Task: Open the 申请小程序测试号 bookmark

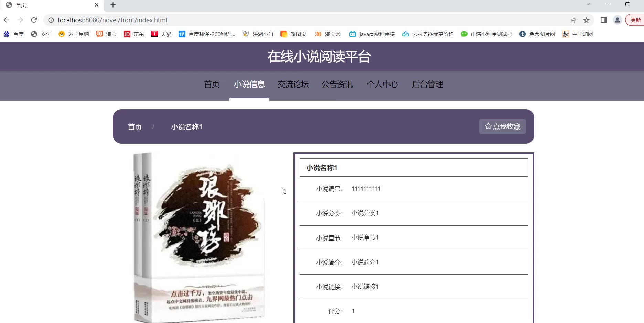Action: [486, 34]
